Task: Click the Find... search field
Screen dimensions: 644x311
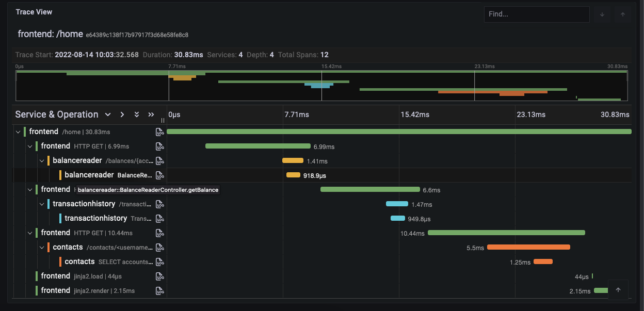Action: (x=537, y=14)
